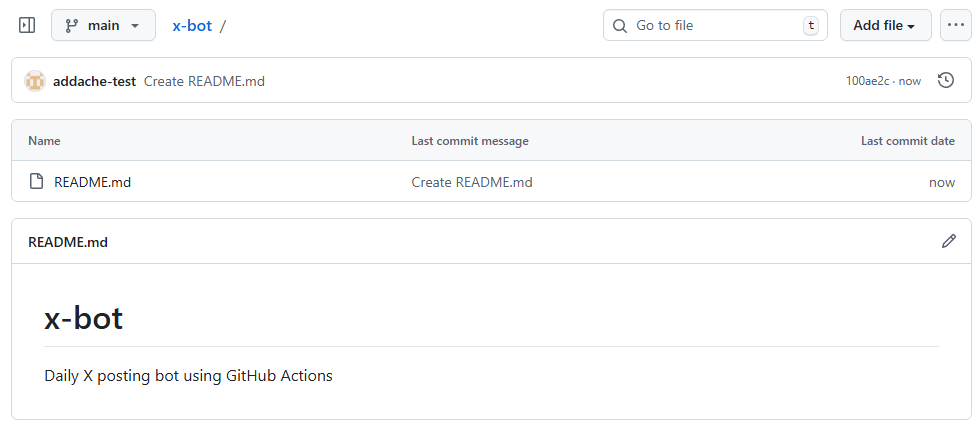Open the addache-test profile link
Screen dimensions: 980x428
[94, 81]
